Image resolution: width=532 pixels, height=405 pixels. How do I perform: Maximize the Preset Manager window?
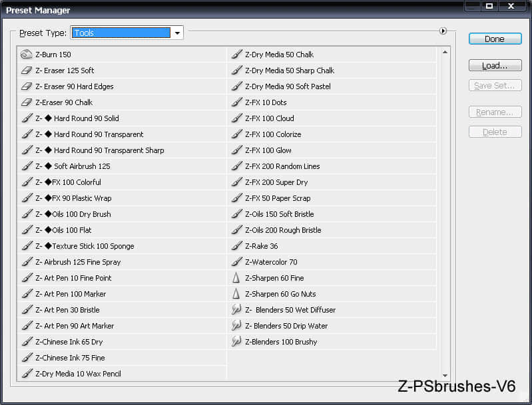tap(489, 6)
